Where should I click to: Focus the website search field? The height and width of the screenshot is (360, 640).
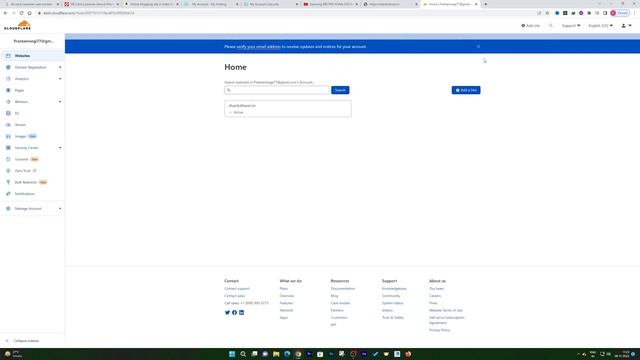(277, 90)
